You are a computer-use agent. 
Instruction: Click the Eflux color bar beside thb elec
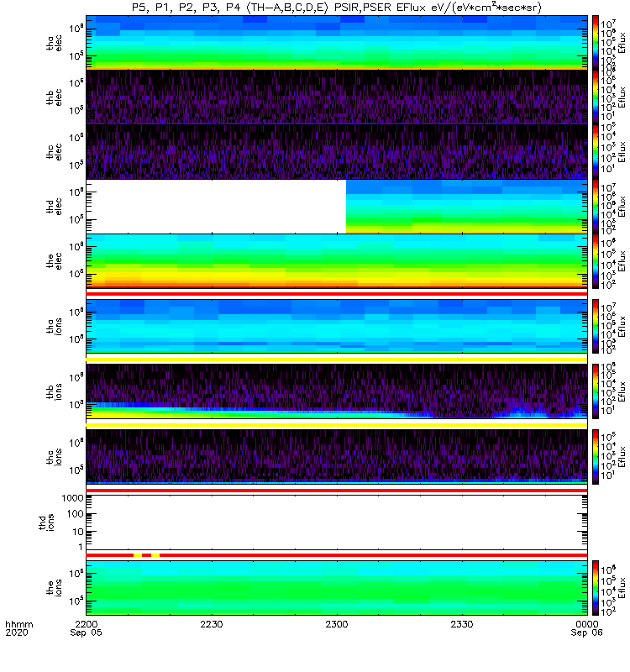pyautogui.click(x=596, y=97)
